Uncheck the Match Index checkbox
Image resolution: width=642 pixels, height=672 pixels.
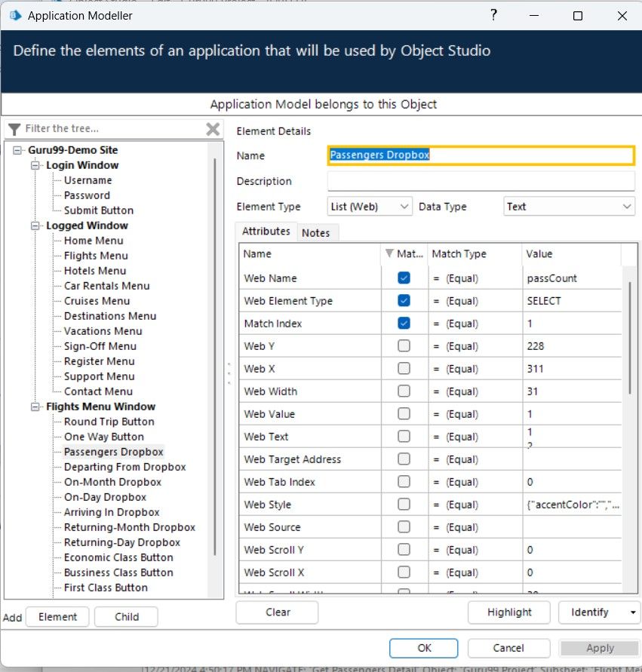pos(404,324)
